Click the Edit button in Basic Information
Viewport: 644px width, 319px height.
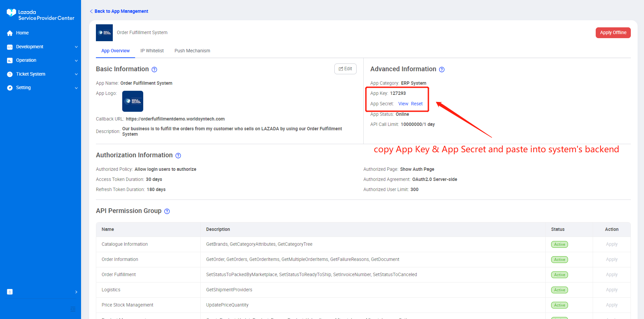tap(345, 69)
